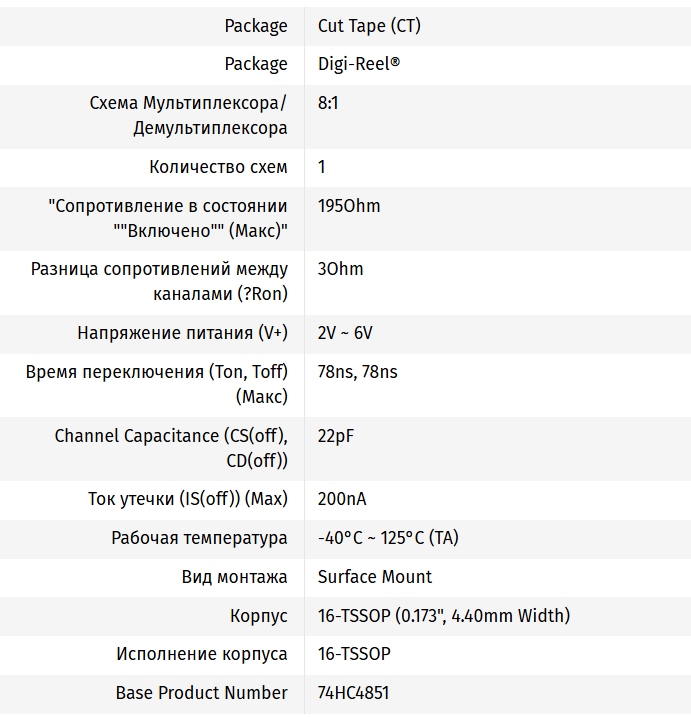Select the 8:1 multiplexer scheme value
The height and width of the screenshot is (717, 691).
328,103
